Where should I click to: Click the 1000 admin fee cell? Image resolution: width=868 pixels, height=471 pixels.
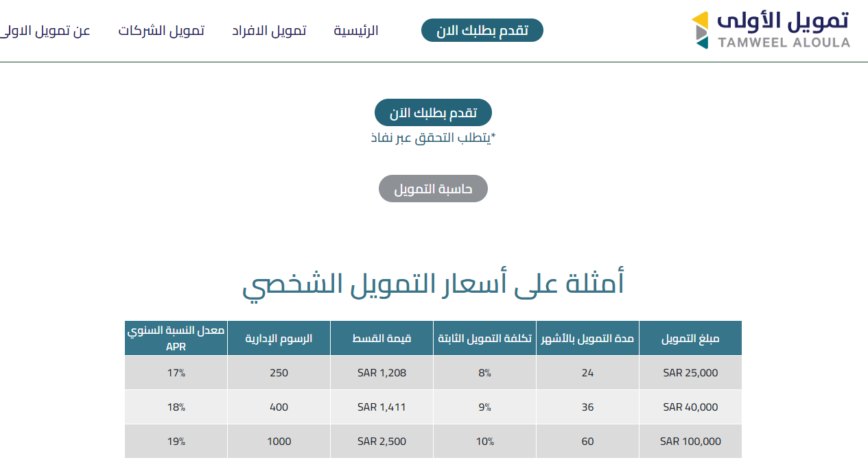tap(279, 442)
